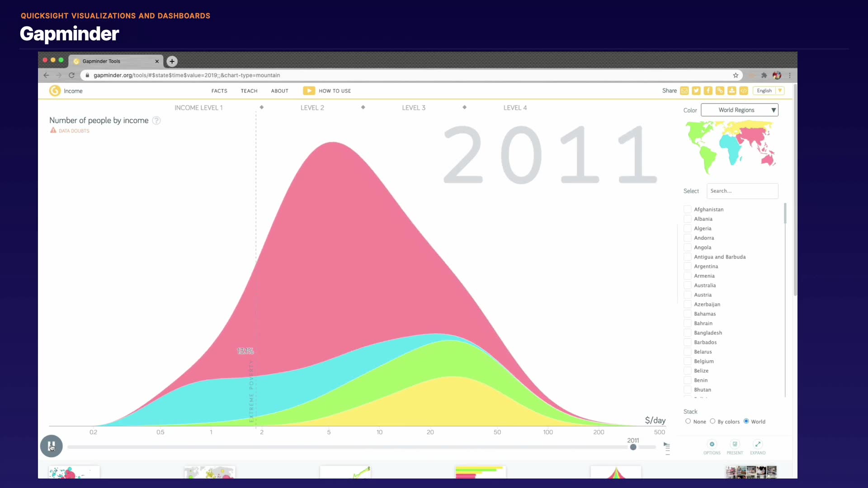Image resolution: width=868 pixels, height=488 pixels.
Task: Open the World Regions color dropdown
Action: (739, 110)
